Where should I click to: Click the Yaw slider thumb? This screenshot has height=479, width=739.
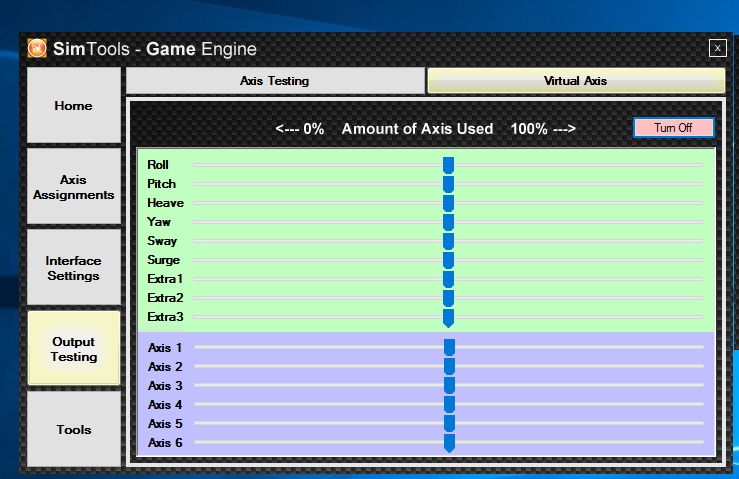(x=448, y=223)
